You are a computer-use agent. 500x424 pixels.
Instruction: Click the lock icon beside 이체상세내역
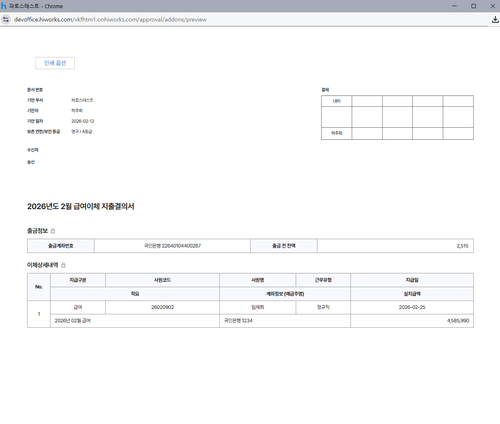(63, 265)
